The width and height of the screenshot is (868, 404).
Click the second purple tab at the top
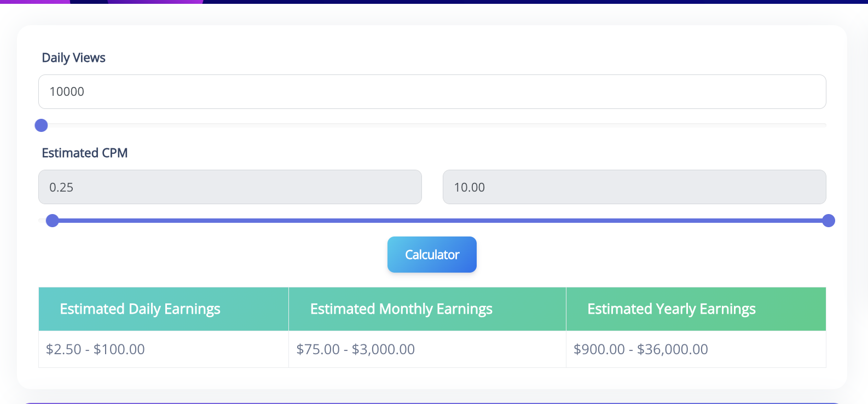(155, 2)
